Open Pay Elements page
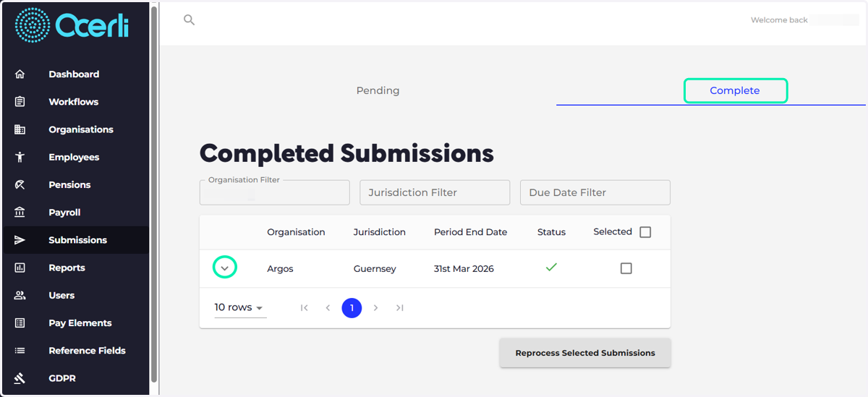This screenshot has width=868, height=397. coord(80,323)
